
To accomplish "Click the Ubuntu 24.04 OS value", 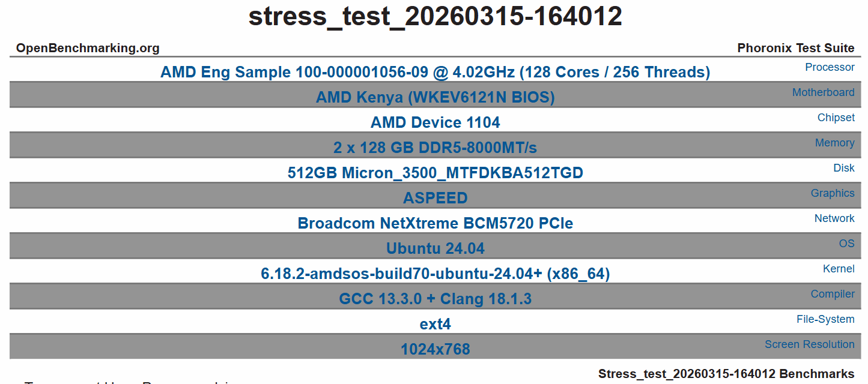I will click(436, 248).
